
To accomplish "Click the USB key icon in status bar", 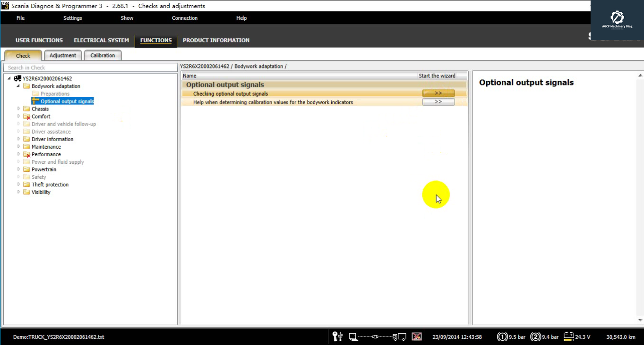I will point(337,337).
